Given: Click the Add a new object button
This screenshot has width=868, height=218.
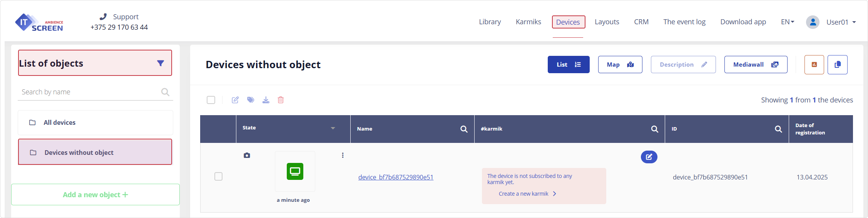Looking at the screenshot, I should (95, 195).
